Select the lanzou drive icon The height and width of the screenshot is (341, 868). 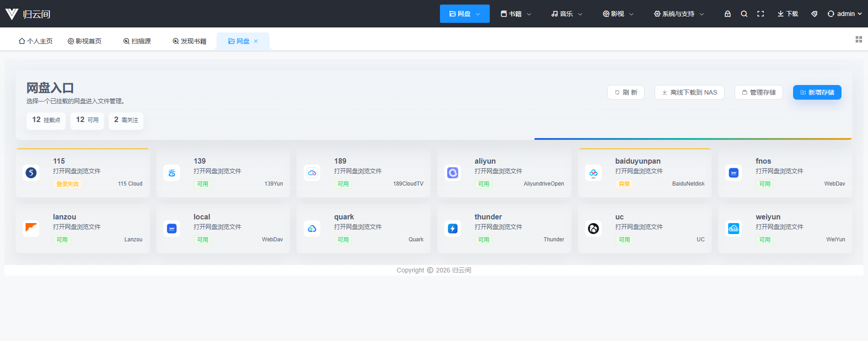(x=31, y=229)
